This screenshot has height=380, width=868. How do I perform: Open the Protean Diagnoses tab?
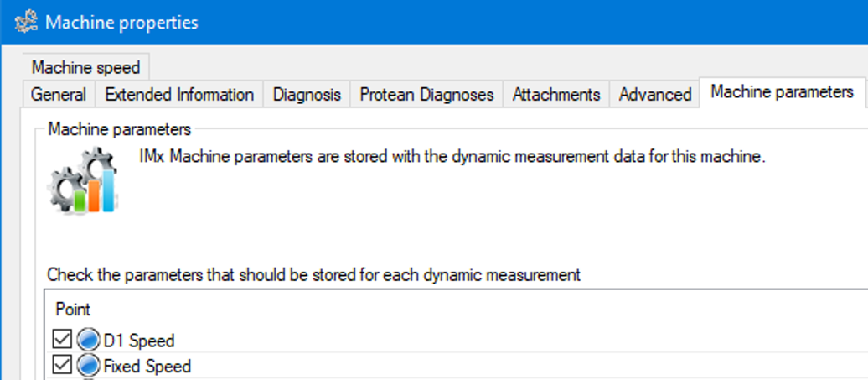pos(426,95)
